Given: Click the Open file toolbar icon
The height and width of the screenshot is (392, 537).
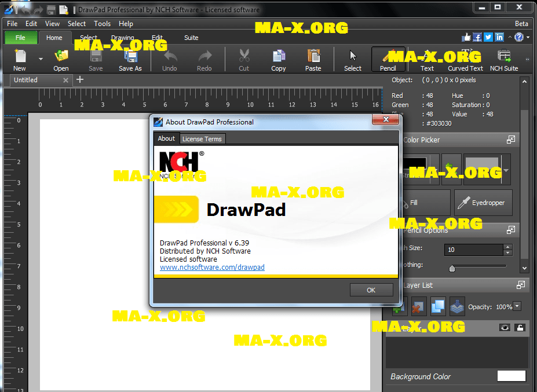Looking at the screenshot, I should point(61,56).
